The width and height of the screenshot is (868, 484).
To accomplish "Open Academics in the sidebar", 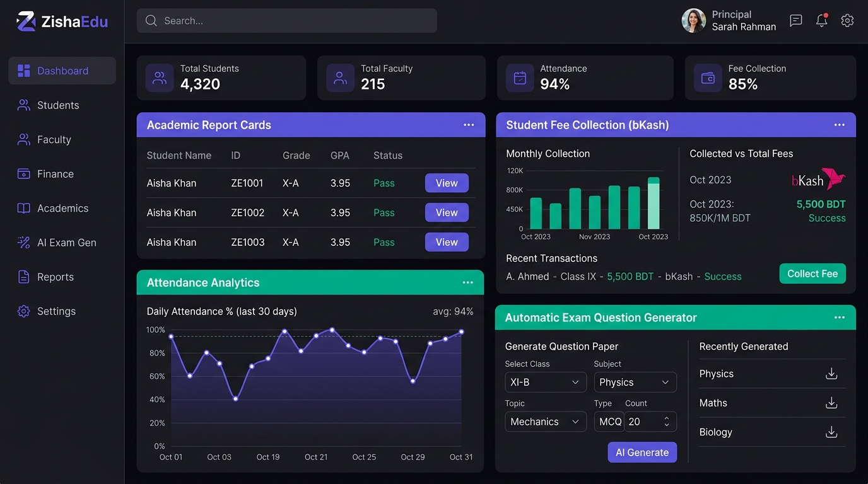I will 62,208.
